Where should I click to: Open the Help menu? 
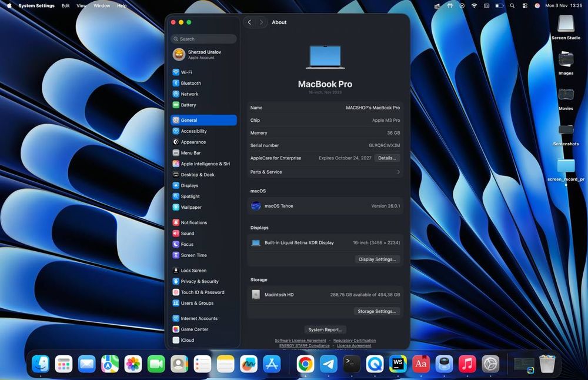tap(122, 6)
